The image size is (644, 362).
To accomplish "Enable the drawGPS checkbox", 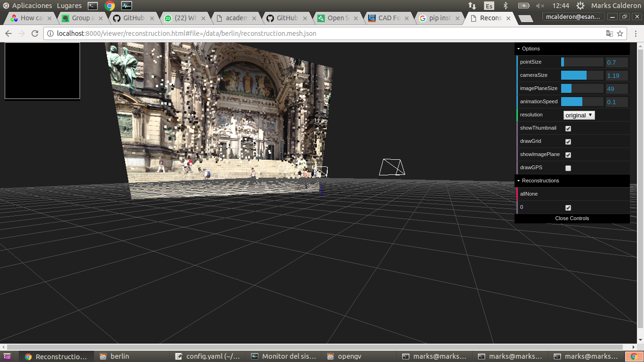I will [568, 168].
